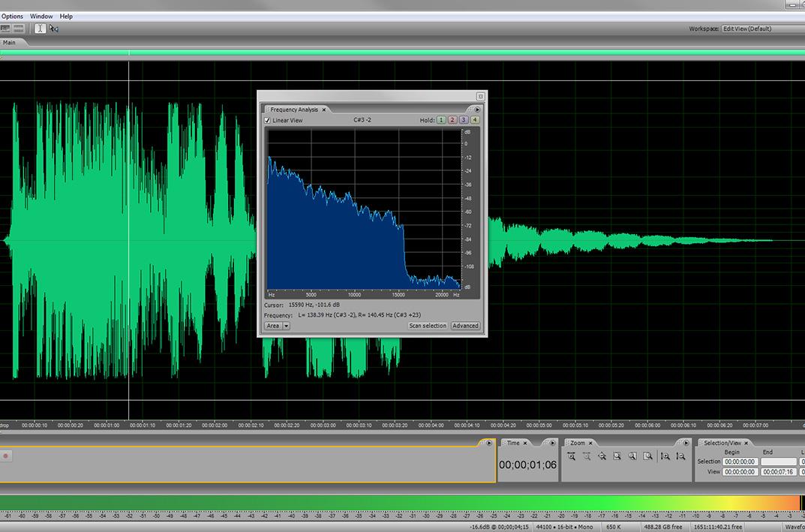Screen dimensions: 805x532
Task: Click the vertical zoom out icon
Action: coord(680,456)
